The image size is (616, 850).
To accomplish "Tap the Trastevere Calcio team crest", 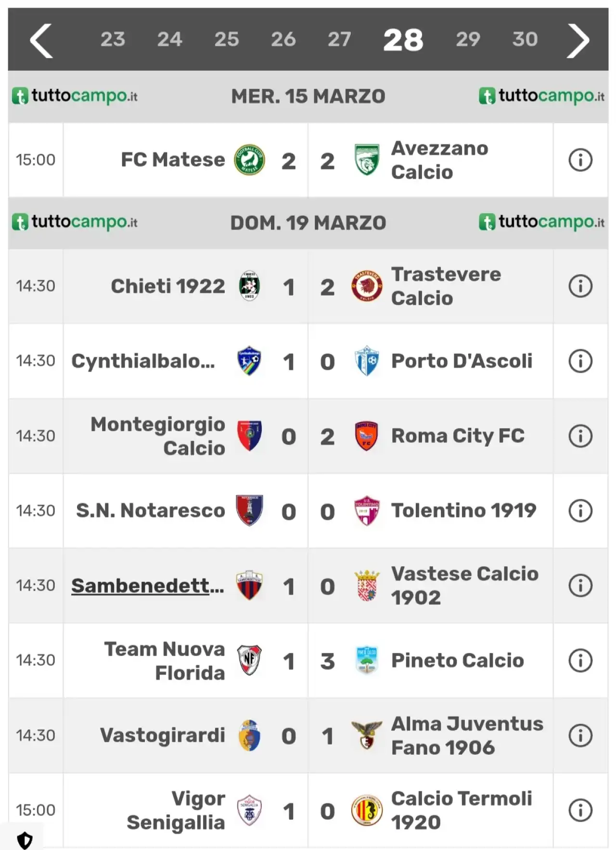I will 367,286.
